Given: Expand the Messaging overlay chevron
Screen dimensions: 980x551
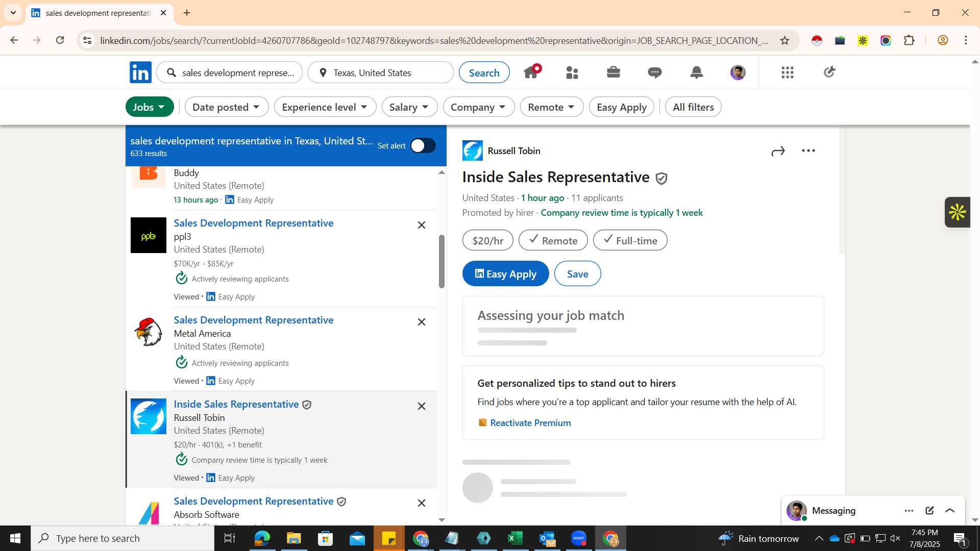Looking at the screenshot, I should click(x=950, y=511).
